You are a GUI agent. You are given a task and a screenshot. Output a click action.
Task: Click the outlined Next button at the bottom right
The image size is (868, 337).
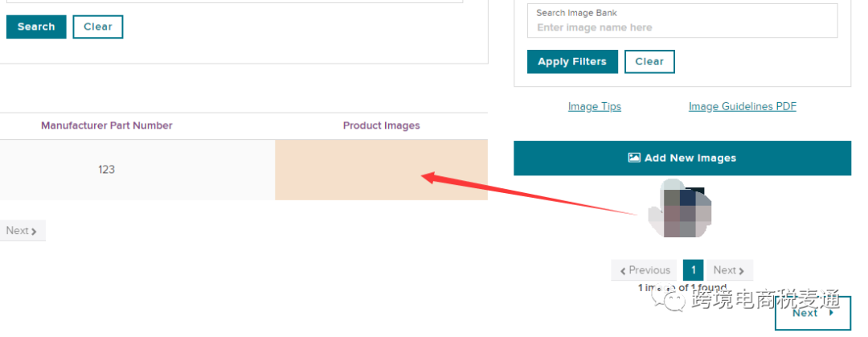812,313
